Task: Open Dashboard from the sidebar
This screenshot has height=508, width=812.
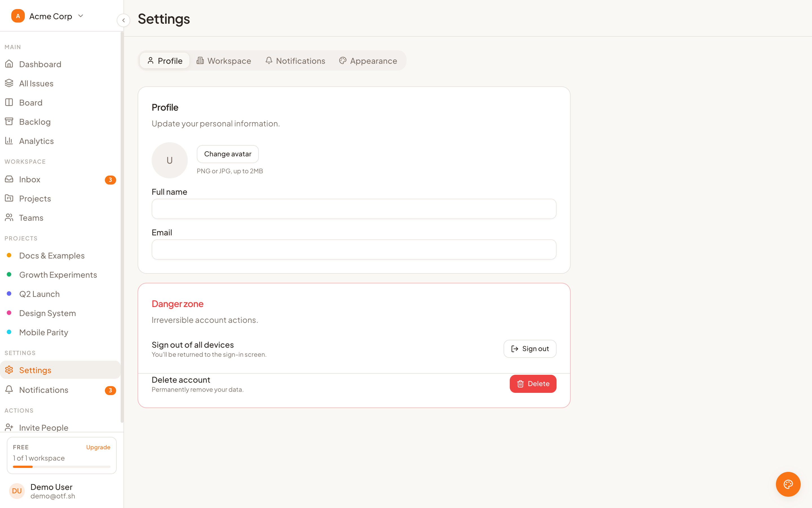Action: [60, 64]
